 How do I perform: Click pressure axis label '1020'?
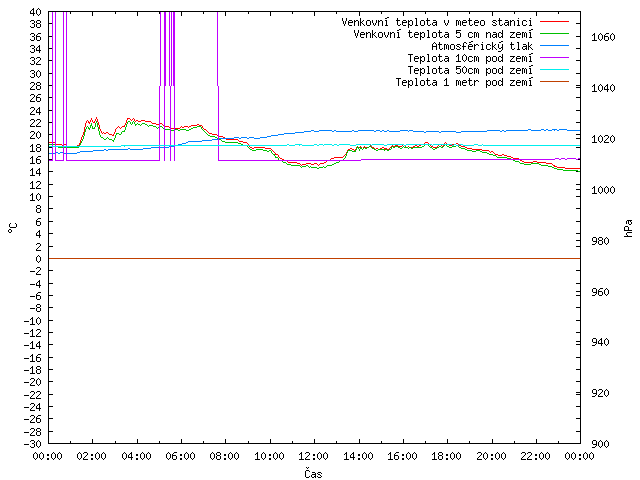[x=603, y=139]
